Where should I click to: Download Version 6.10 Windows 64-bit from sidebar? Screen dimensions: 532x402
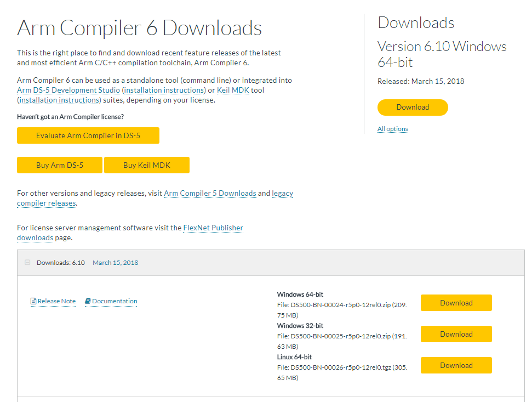(413, 107)
